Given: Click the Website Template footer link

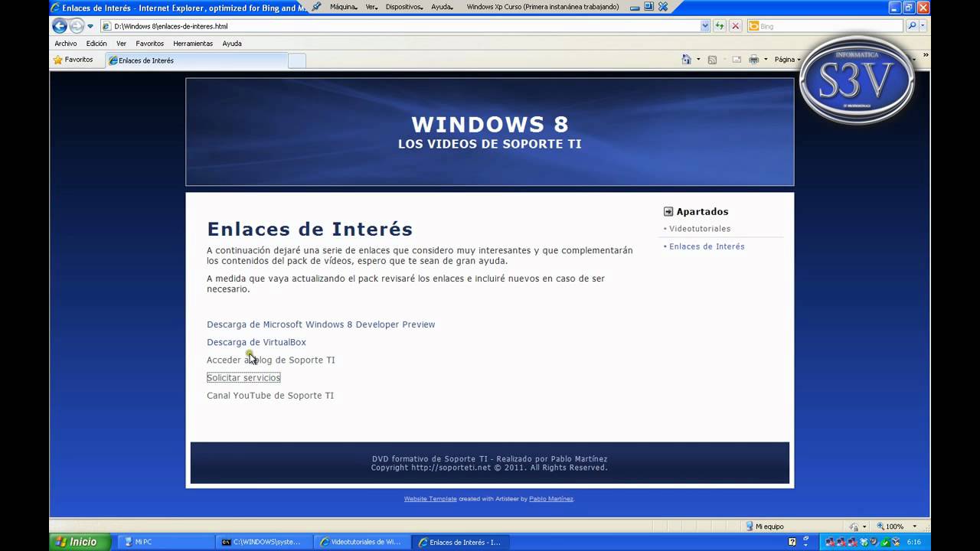Looking at the screenshot, I should (430, 499).
